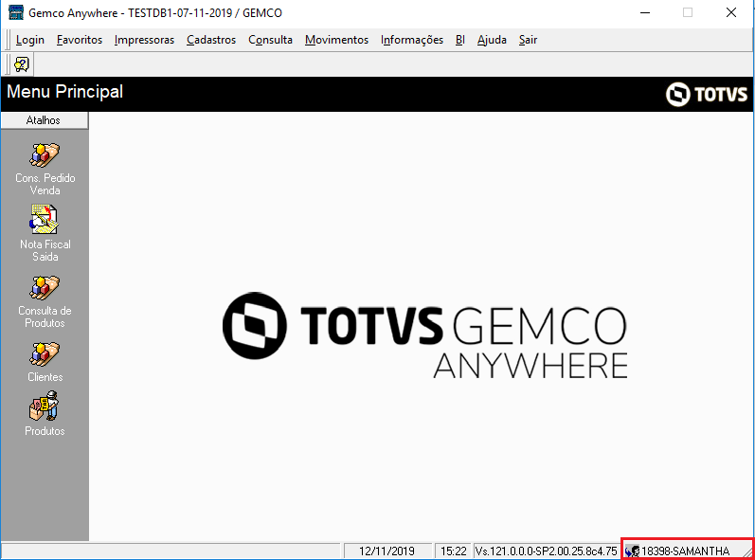This screenshot has height=560, width=755.
Task: Open the Cons. Pedido Venda shortcut
Action: point(45,169)
